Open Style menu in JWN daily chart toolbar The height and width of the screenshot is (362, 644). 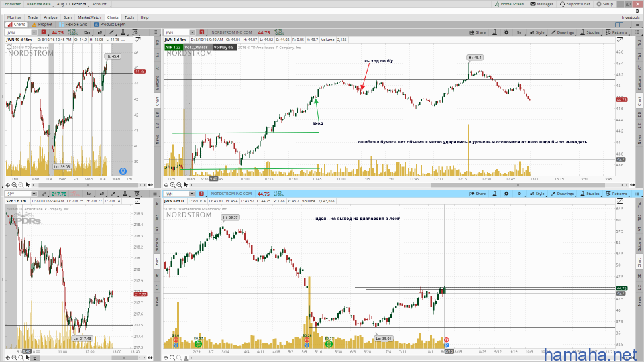[x=537, y=194]
